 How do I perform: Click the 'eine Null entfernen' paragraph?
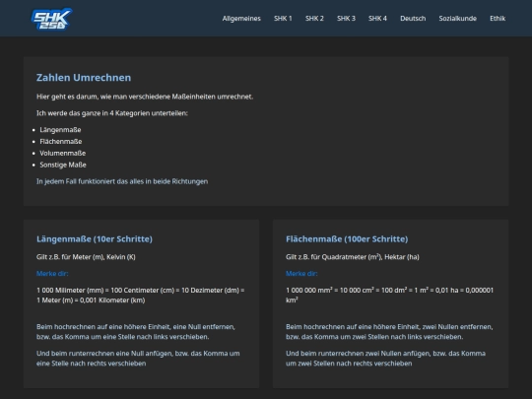(x=136, y=331)
